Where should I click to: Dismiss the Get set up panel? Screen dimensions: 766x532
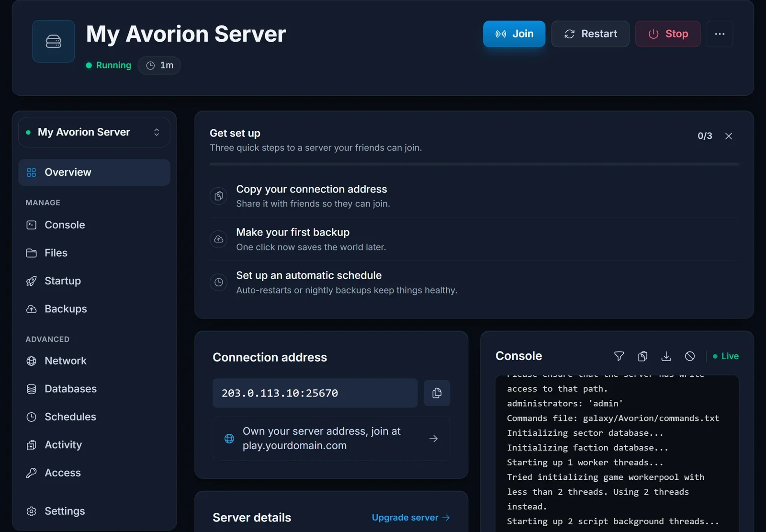pos(729,136)
